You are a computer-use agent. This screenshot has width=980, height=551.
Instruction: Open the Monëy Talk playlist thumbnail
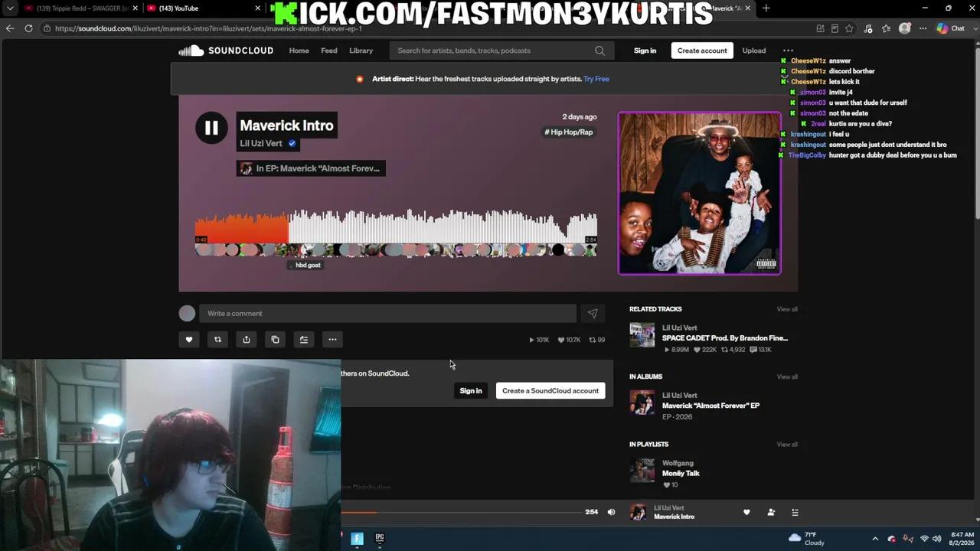click(x=642, y=470)
